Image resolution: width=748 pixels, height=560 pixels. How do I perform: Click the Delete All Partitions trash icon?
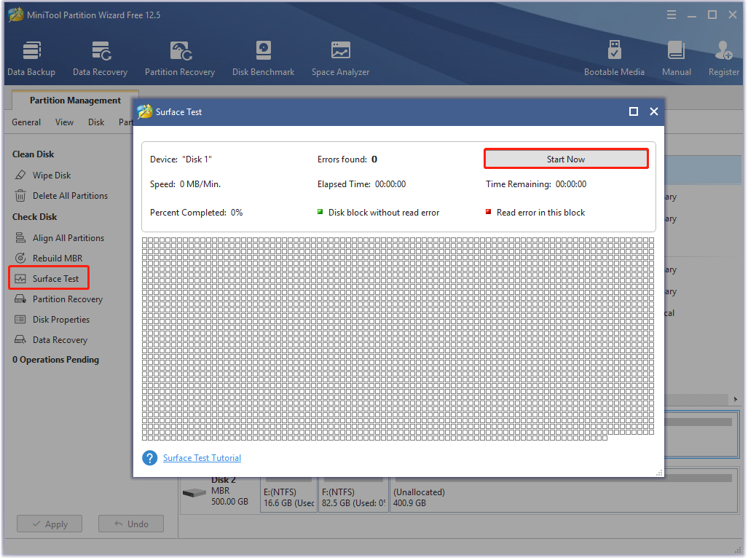(20, 196)
